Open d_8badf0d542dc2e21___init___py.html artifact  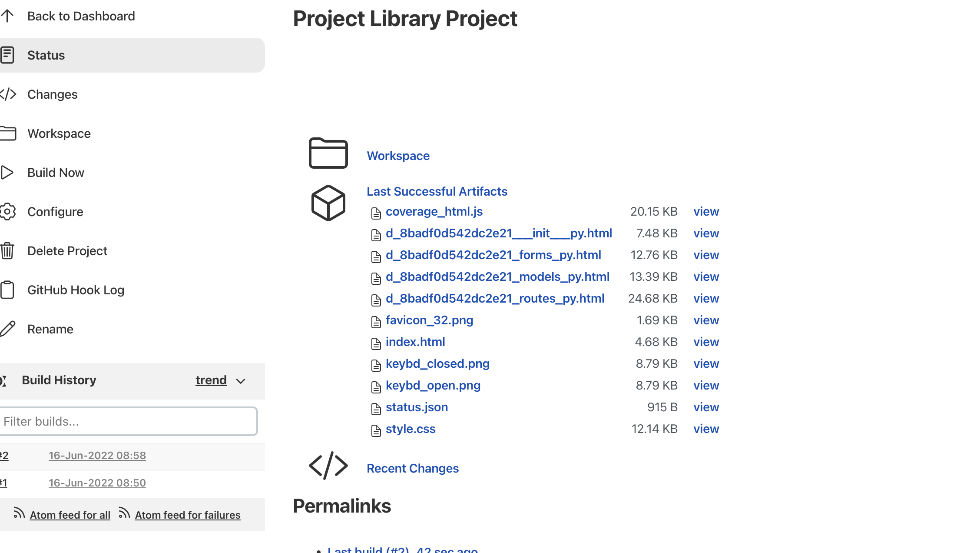coord(499,233)
